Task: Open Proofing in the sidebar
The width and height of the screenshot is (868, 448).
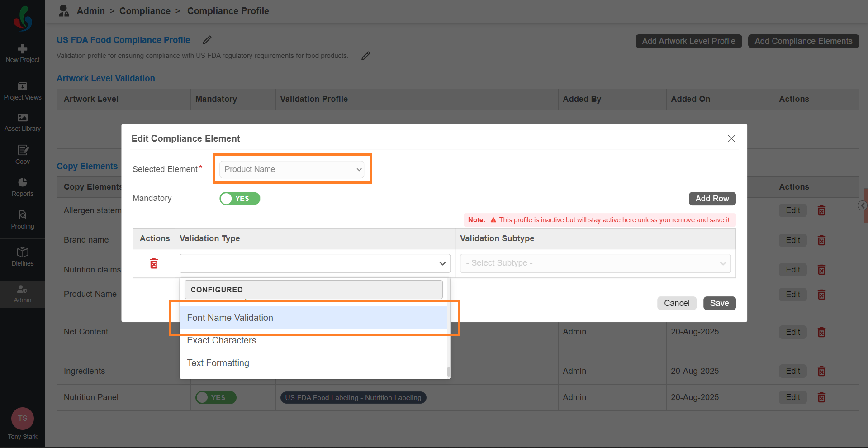Action: (23, 220)
